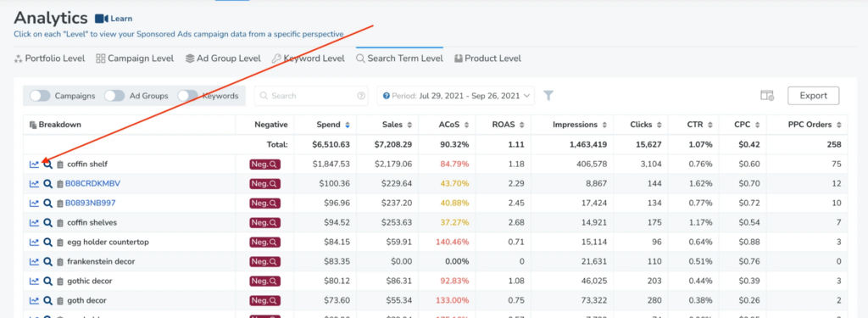Open the column settings icon beside Export

766,96
